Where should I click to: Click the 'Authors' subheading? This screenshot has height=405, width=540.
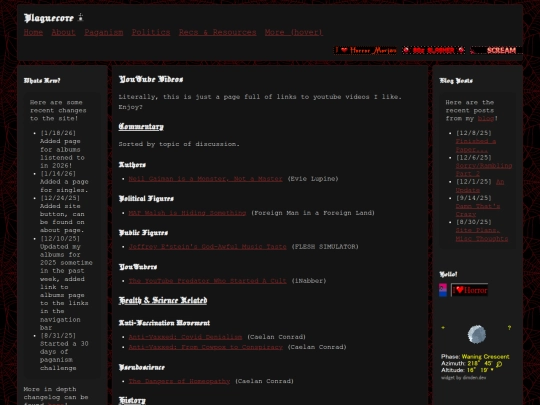(132, 165)
